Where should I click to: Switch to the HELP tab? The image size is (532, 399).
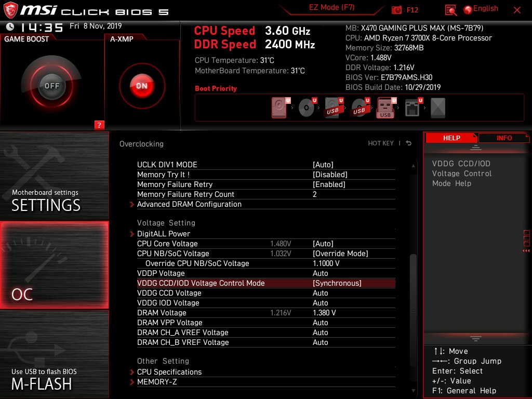click(451, 138)
